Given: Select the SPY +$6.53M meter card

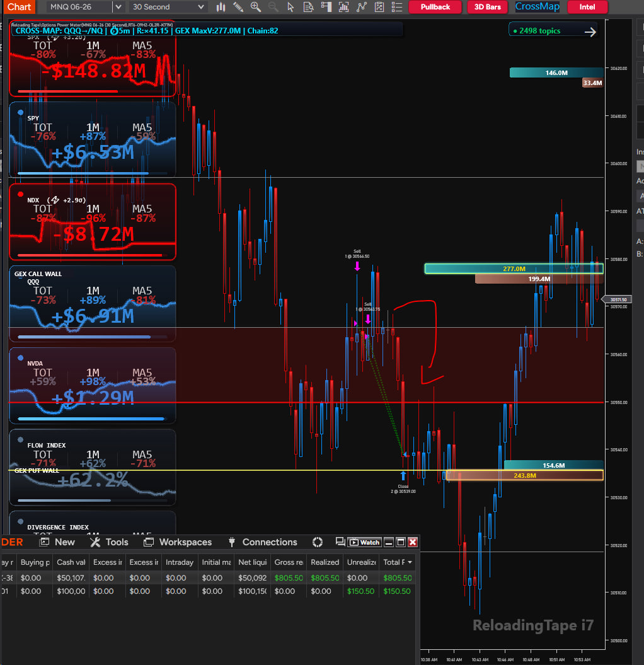Looking at the screenshot, I should point(93,139).
